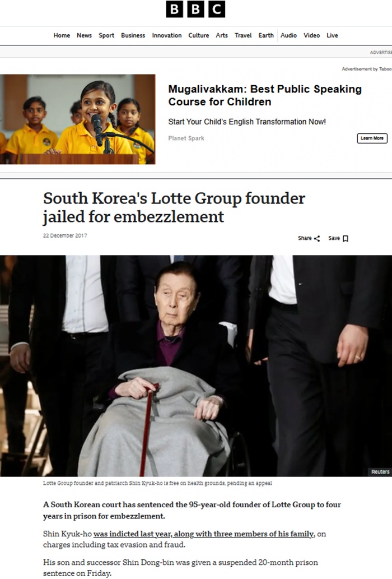Go to the Arts section
Viewport: 392px width, 579px height.
coord(222,35)
